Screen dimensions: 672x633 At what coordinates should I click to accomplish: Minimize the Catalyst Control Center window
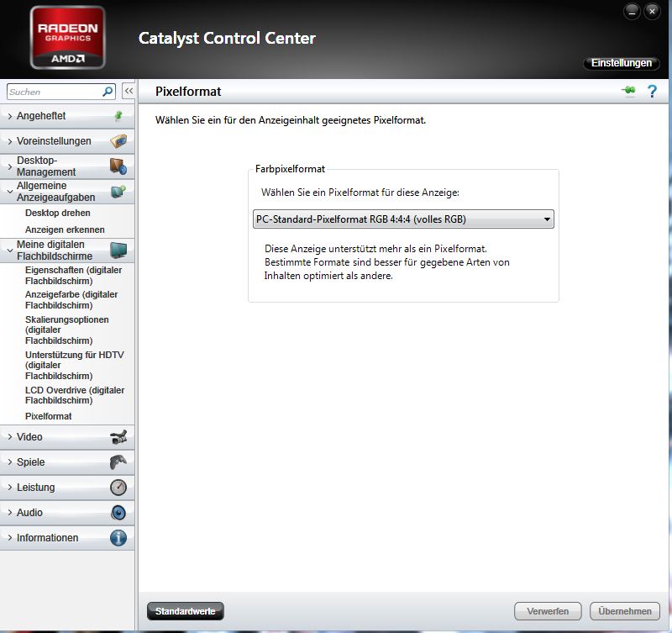(632, 12)
